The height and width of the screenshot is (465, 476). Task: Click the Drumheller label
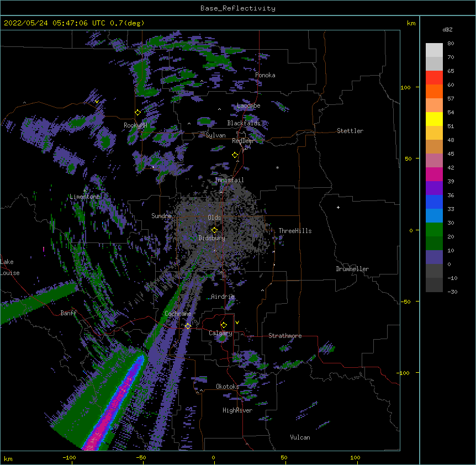tap(352, 269)
